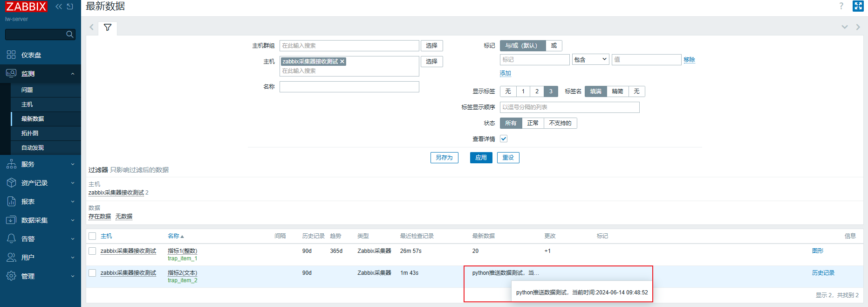
Task: Set 显示标签 to 2
Action: pyautogui.click(x=537, y=91)
